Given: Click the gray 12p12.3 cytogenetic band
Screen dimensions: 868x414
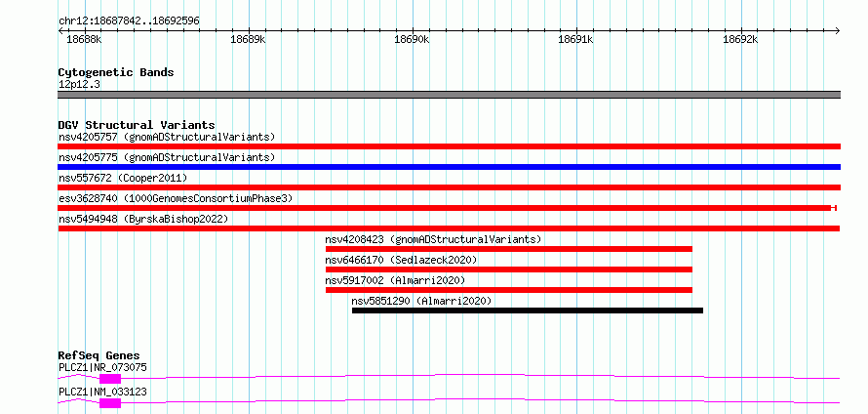Looking at the screenshot, I should 449,95.
